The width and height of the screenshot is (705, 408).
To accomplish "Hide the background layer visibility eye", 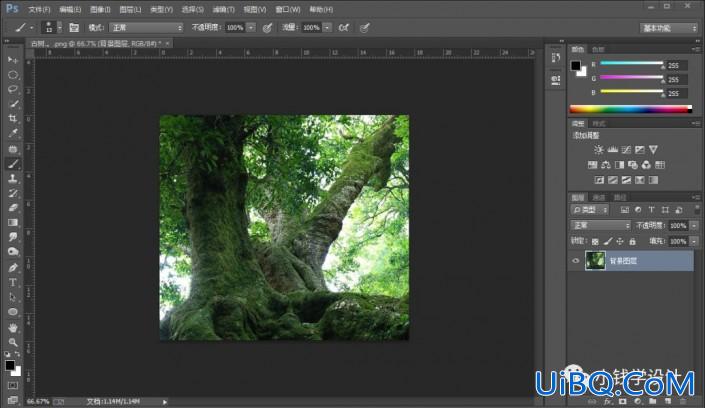I will 576,261.
